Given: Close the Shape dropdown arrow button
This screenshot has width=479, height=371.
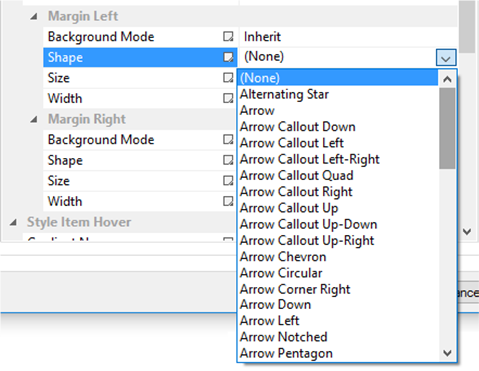Looking at the screenshot, I should pos(446,57).
